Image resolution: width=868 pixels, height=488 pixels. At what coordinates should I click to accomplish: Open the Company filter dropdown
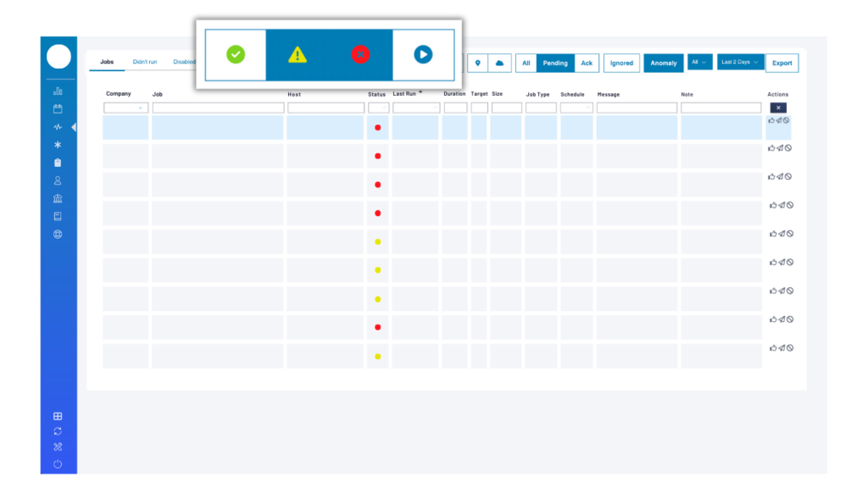(x=125, y=108)
